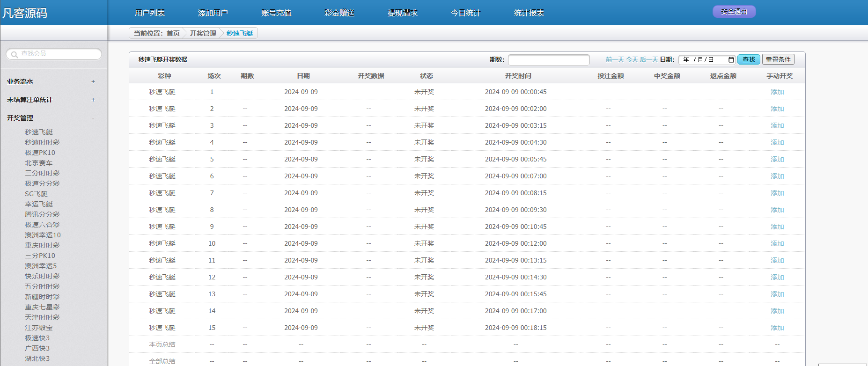Collapse the 开奖管理 section
The height and width of the screenshot is (366, 868).
click(x=93, y=118)
